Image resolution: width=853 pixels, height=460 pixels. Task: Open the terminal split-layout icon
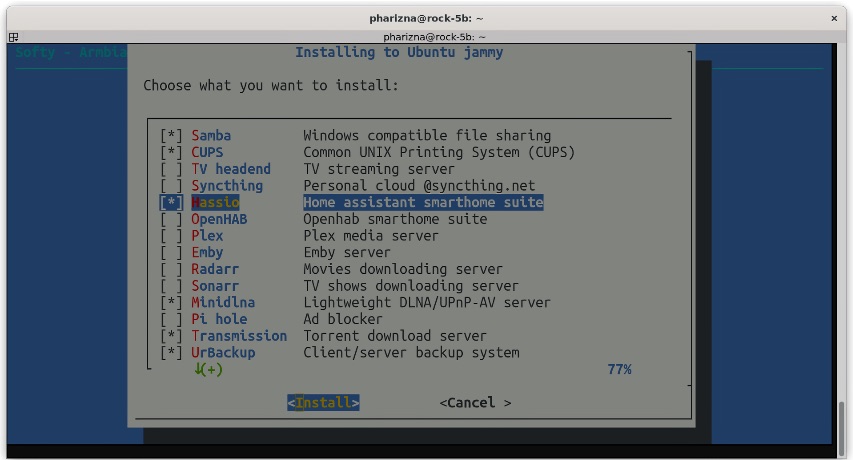pyautogui.click(x=14, y=37)
